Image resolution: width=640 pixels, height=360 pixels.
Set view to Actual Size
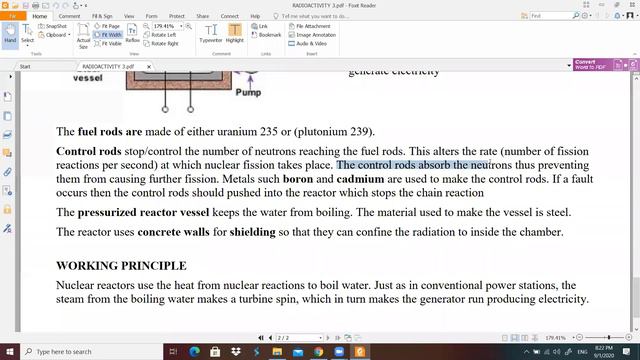point(83,36)
